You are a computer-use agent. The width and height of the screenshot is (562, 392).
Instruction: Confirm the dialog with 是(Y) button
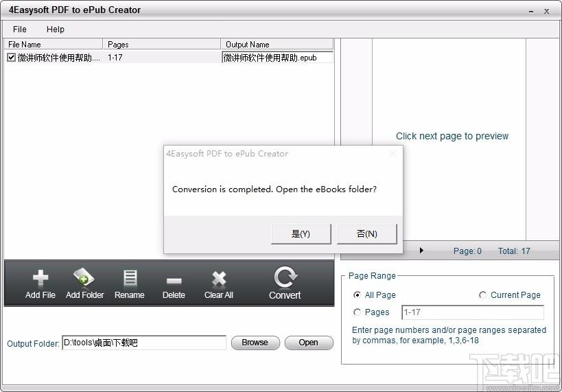(301, 234)
